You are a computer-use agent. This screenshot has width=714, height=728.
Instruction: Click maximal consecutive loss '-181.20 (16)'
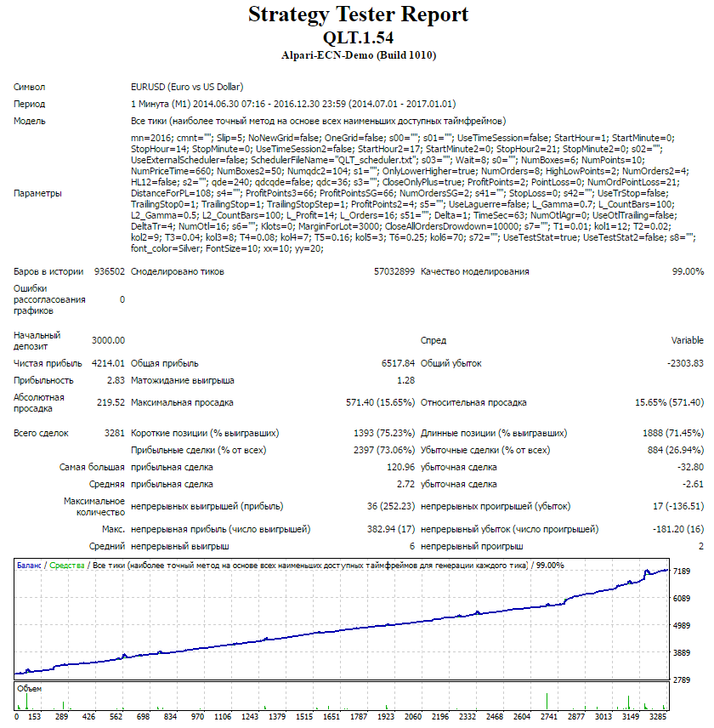pos(678,529)
